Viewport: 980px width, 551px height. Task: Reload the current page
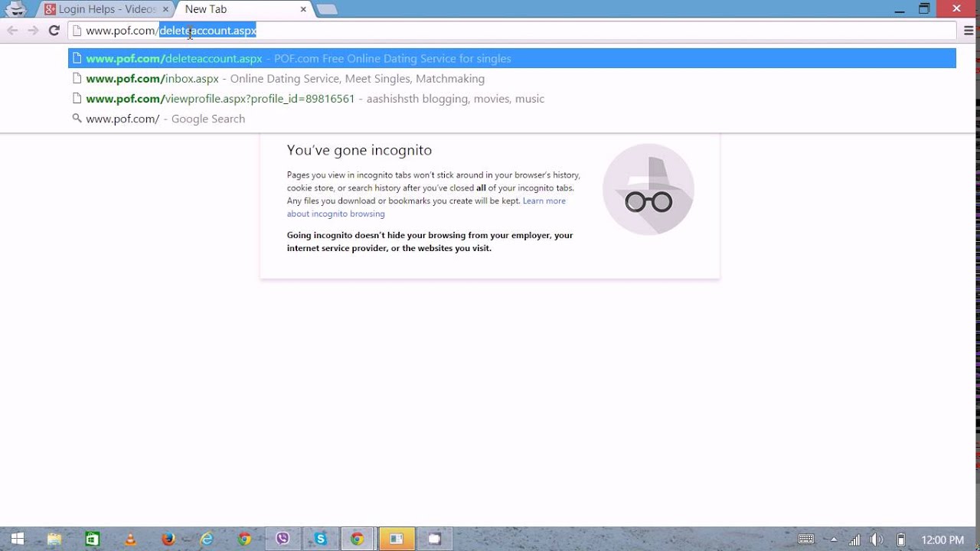[x=54, y=31]
